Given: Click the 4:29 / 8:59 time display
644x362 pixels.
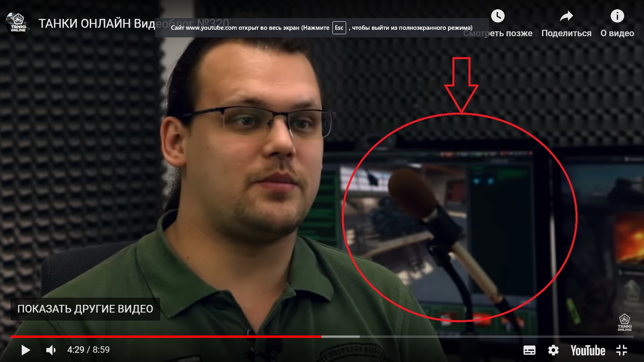Looking at the screenshot, I should [89, 350].
